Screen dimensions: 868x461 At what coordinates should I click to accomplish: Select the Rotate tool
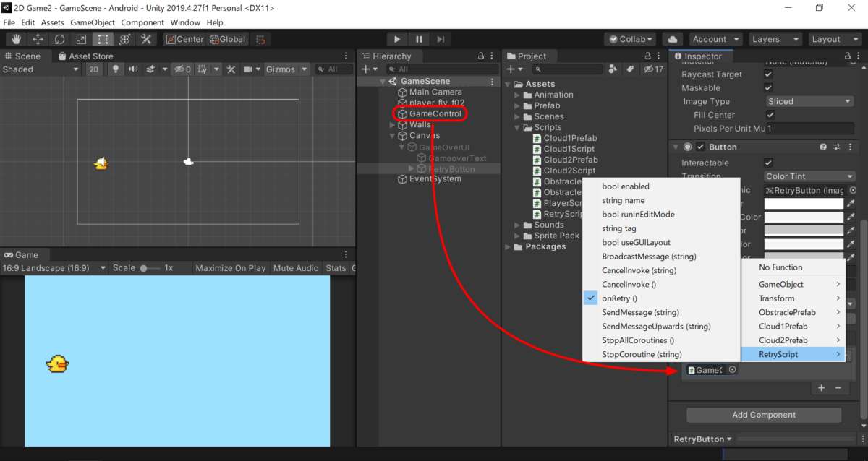tap(59, 39)
